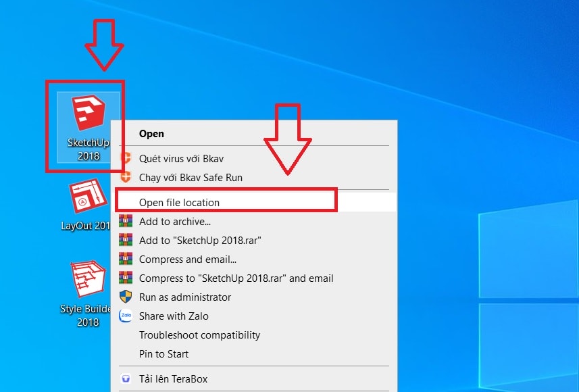Select the LayOut 2018 desktop icon
The image size is (579, 392).
87,205
